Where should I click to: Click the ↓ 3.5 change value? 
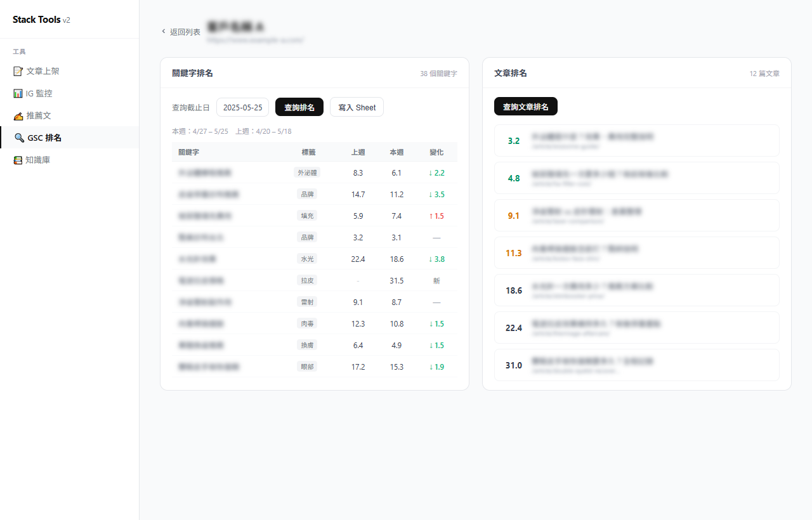pos(436,194)
